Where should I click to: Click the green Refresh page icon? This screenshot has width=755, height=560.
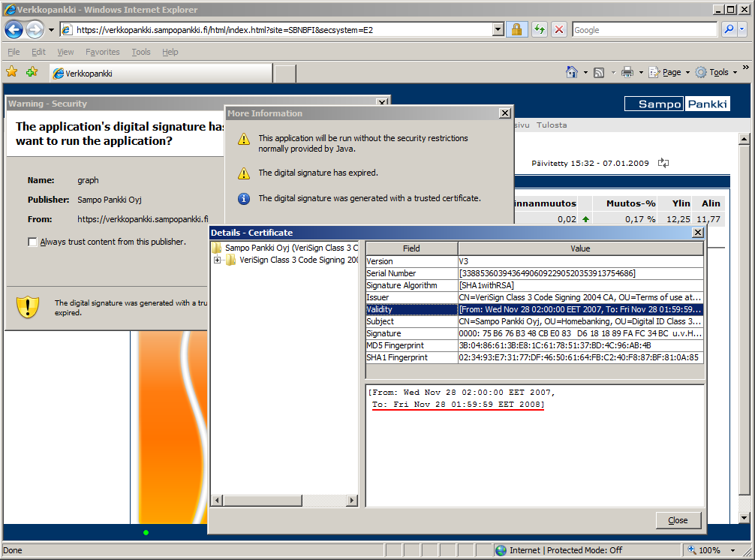tap(540, 30)
